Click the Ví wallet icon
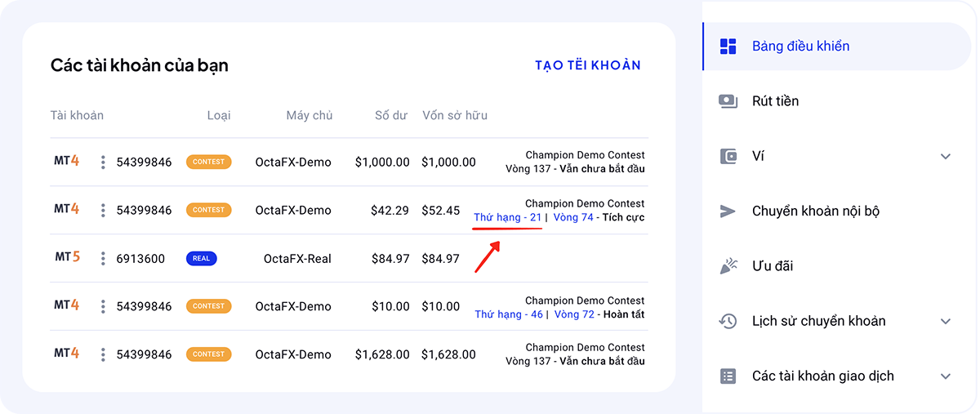Viewport: 980px width, 414px height. pyautogui.click(x=728, y=156)
